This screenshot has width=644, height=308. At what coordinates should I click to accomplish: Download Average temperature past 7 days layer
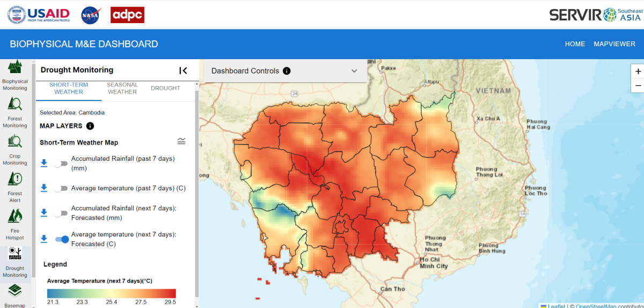point(45,188)
